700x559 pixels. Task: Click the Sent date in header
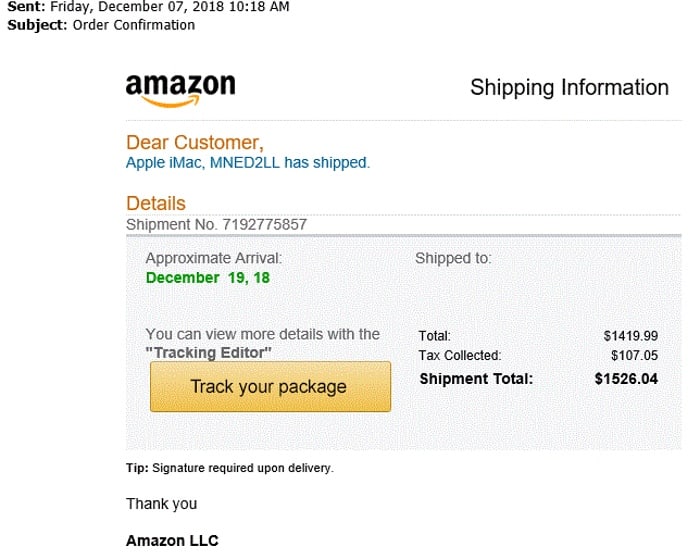[170, 7]
